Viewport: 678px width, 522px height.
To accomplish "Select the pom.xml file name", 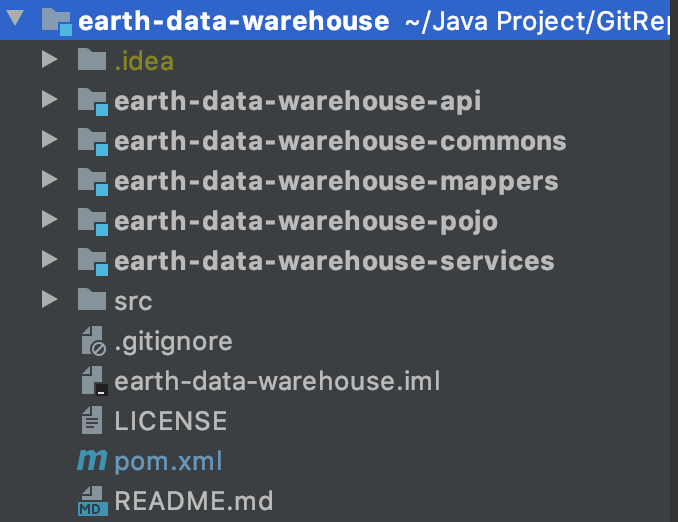I will 168,461.
